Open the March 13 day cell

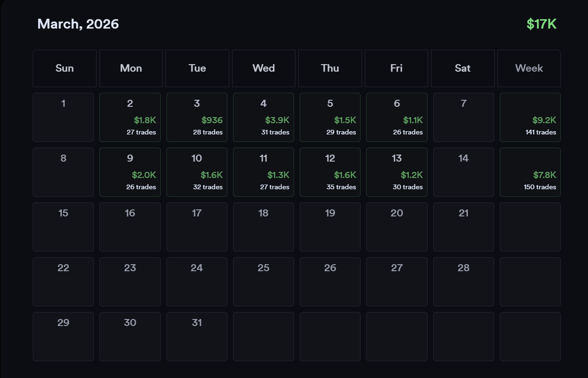[x=396, y=172]
